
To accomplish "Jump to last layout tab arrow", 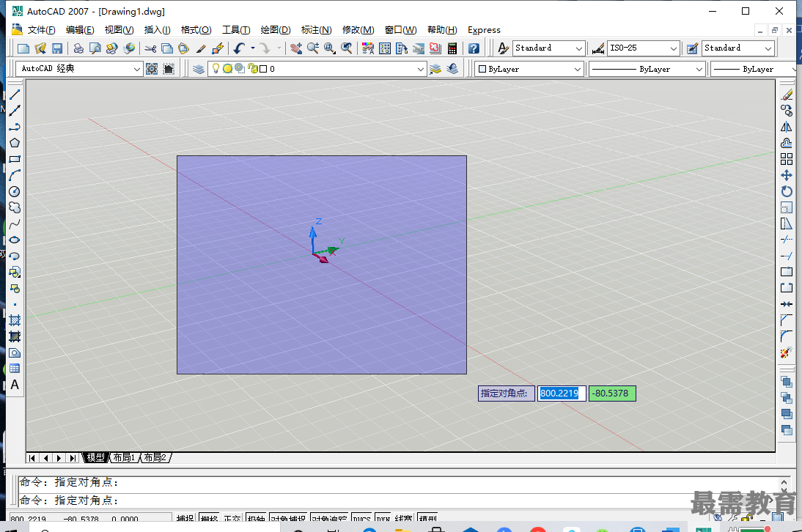I will click(73, 458).
